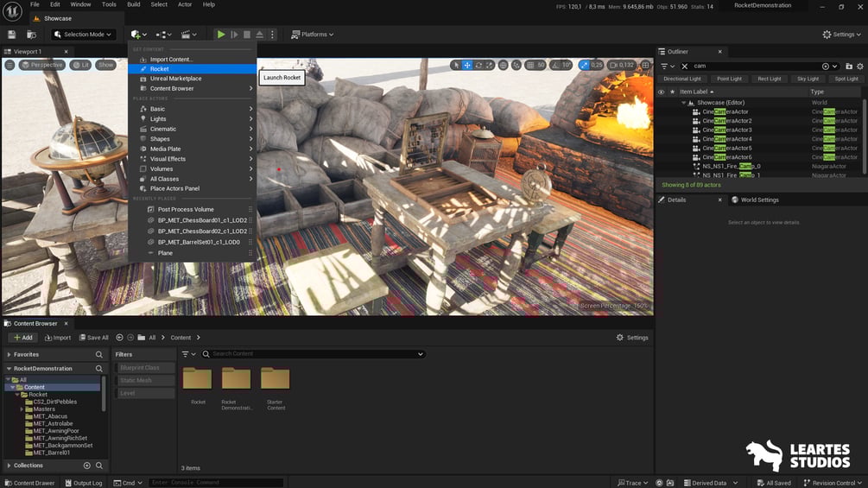Open the Rocket Demonstration folder thumbnail
Screen dimensions: 868x488
tap(237, 387)
